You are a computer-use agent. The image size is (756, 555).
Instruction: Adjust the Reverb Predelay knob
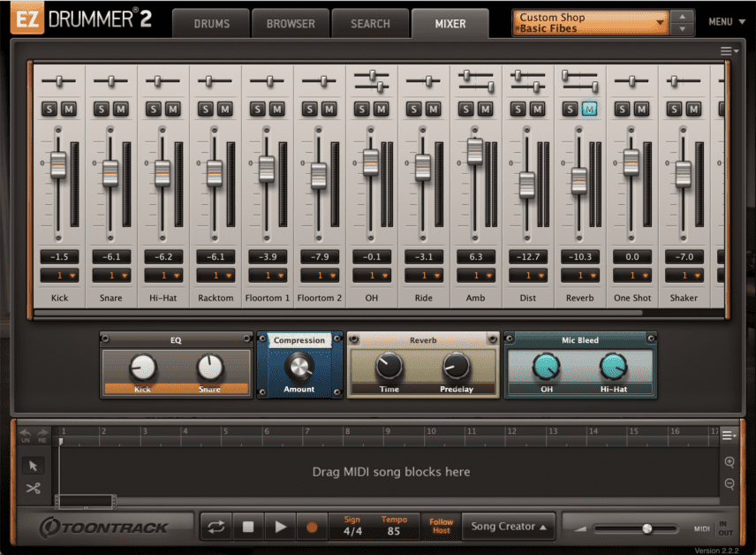pos(456,365)
